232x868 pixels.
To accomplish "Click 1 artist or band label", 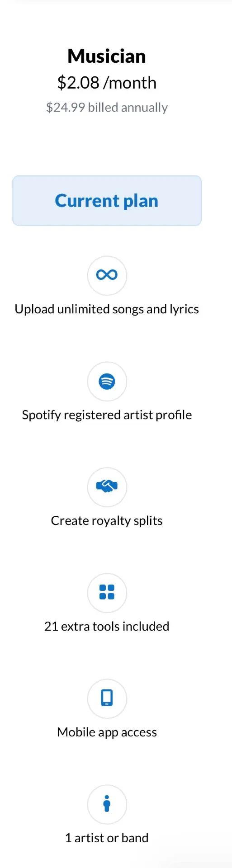I will (x=107, y=838).
